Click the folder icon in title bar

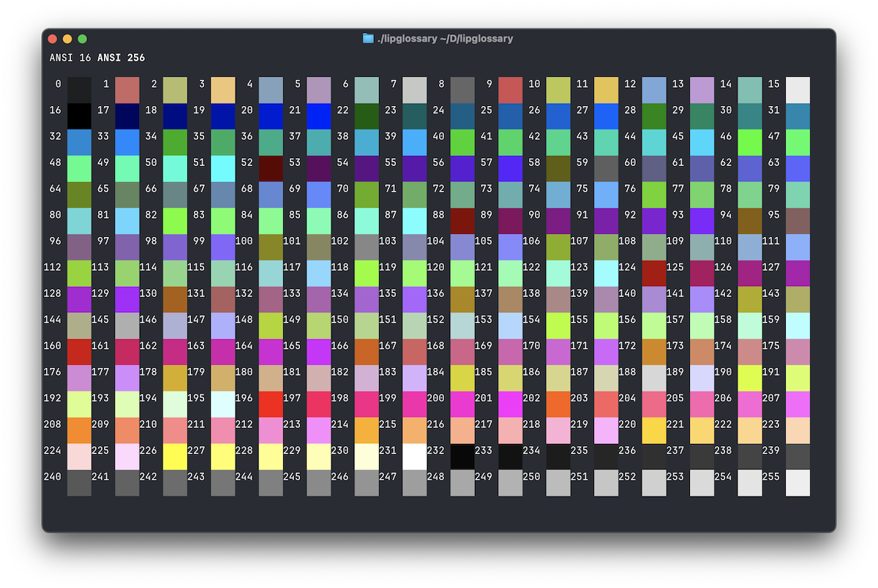tap(368, 38)
